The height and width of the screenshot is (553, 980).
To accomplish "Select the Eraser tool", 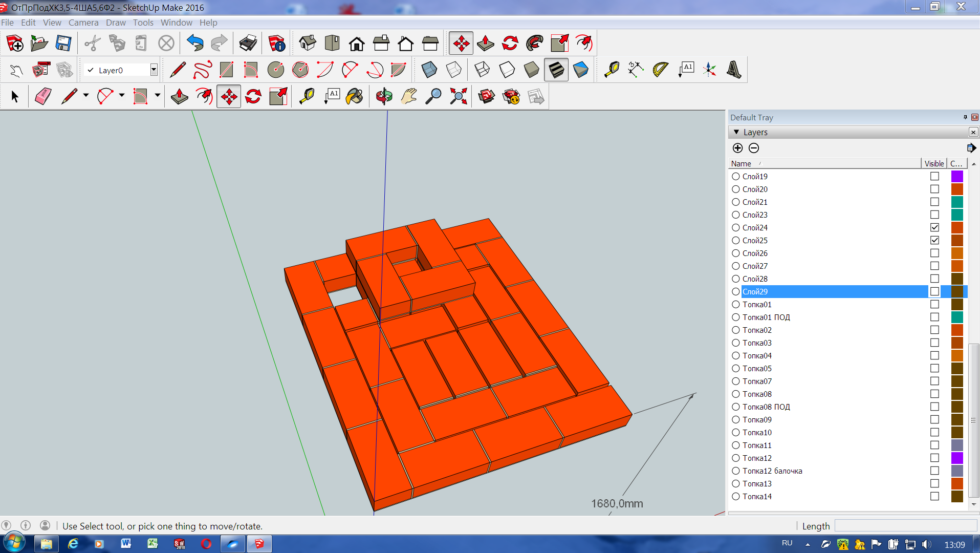I will tap(43, 96).
